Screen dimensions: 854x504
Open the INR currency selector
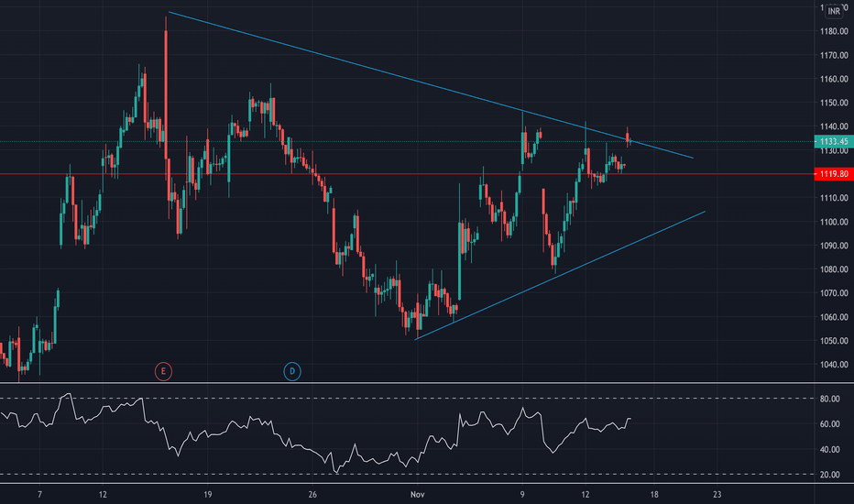point(834,11)
